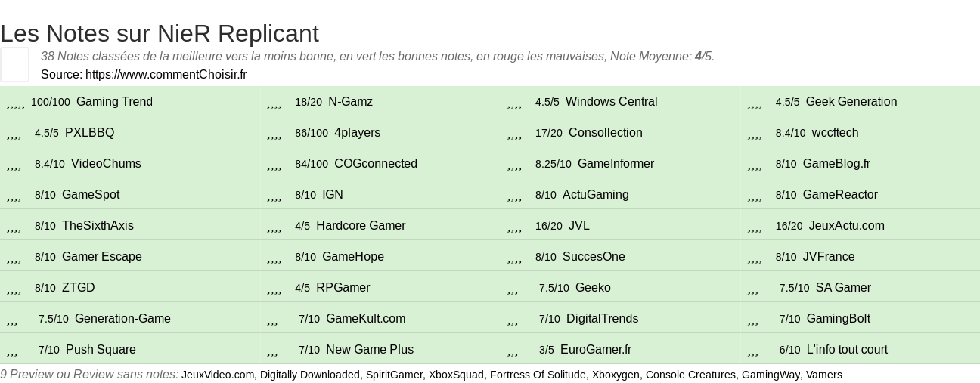Open VideoChums review entry
This screenshot has height=383, width=980.
(x=106, y=164)
